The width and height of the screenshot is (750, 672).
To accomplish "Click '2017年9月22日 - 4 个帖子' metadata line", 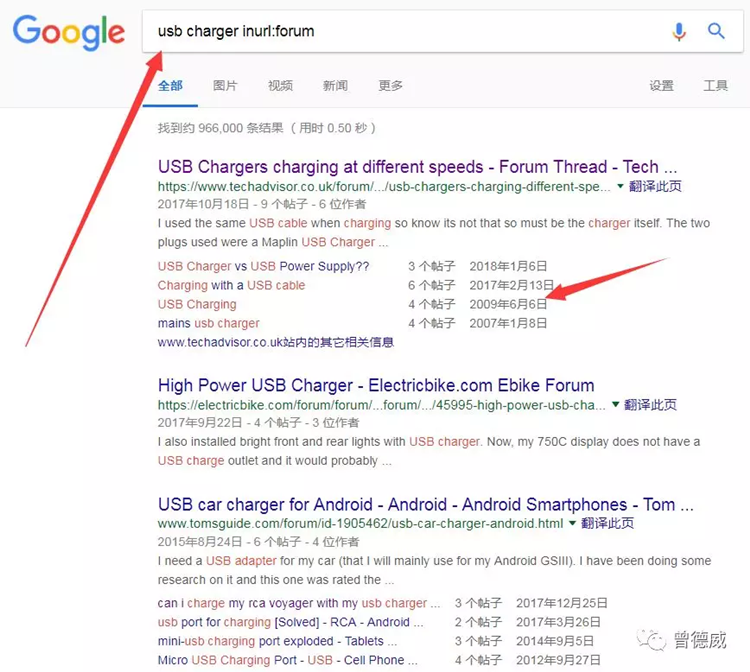I will click(258, 423).
